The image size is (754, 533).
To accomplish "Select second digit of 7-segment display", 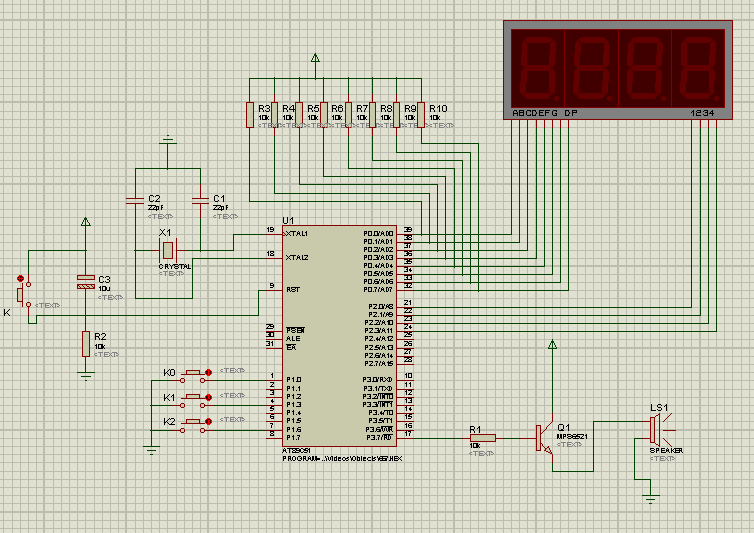I will pyautogui.click(x=591, y=68).
